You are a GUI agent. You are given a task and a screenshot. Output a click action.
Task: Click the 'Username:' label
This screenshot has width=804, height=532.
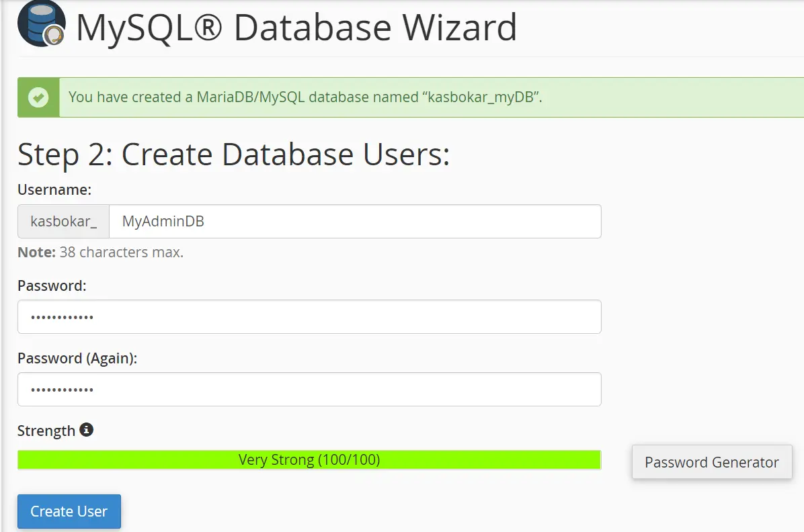coord(54,189)
